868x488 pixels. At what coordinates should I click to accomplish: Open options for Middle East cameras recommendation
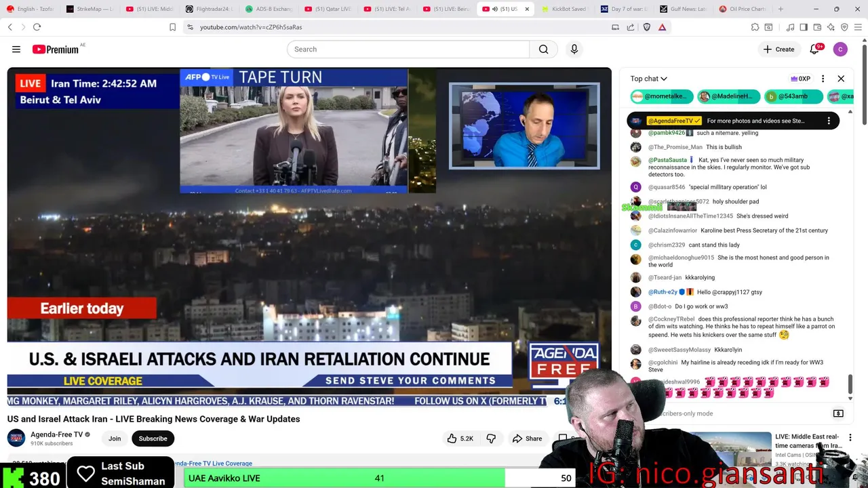point(850,437)
